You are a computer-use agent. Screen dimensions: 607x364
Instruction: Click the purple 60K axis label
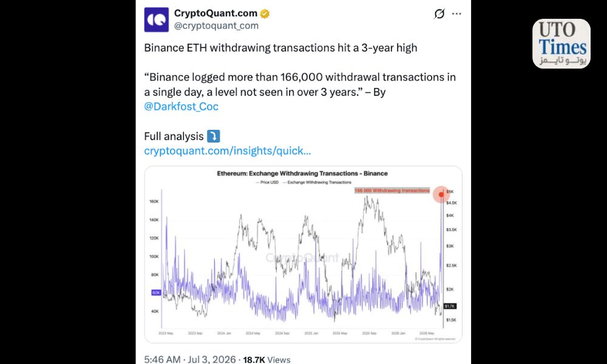click(156, 293)
